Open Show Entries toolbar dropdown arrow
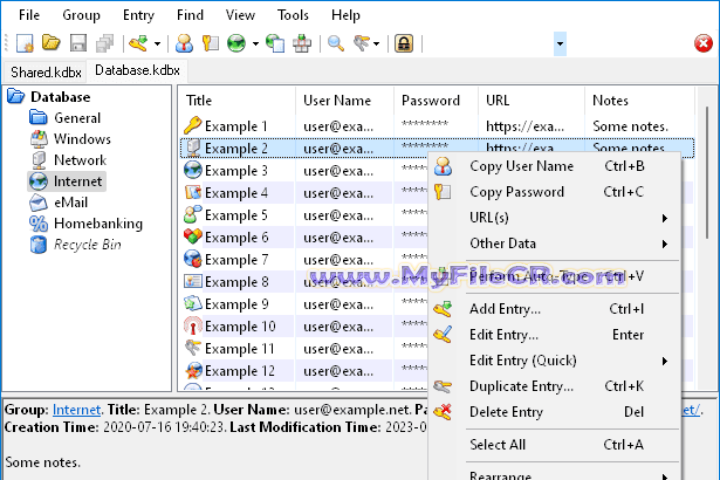720x480 pixels. tap(377, 44)
